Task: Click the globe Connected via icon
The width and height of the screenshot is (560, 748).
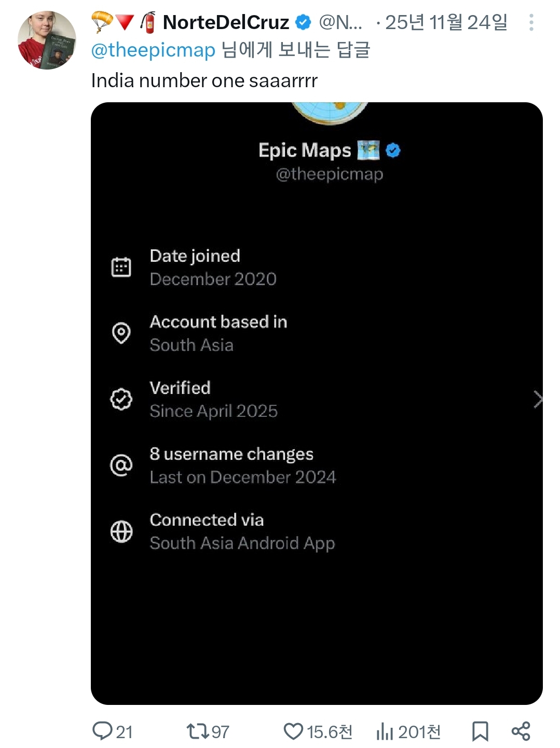Action: coord(121,532)
